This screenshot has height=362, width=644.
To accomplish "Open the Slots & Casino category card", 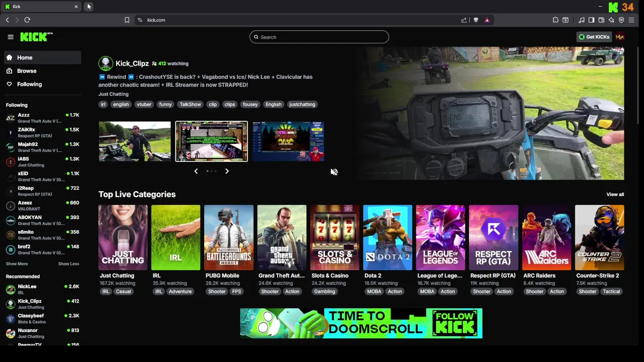I will (x=335, y=237).
